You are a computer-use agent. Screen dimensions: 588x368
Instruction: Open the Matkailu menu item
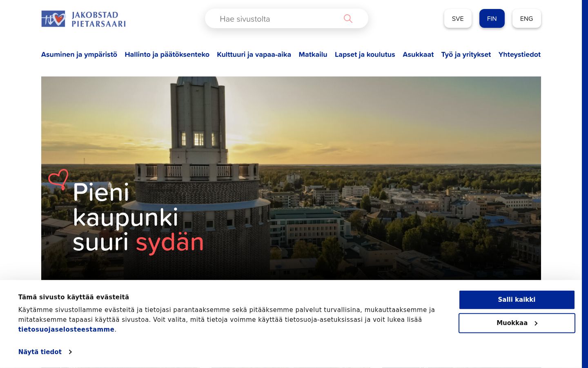coord(313,54)
